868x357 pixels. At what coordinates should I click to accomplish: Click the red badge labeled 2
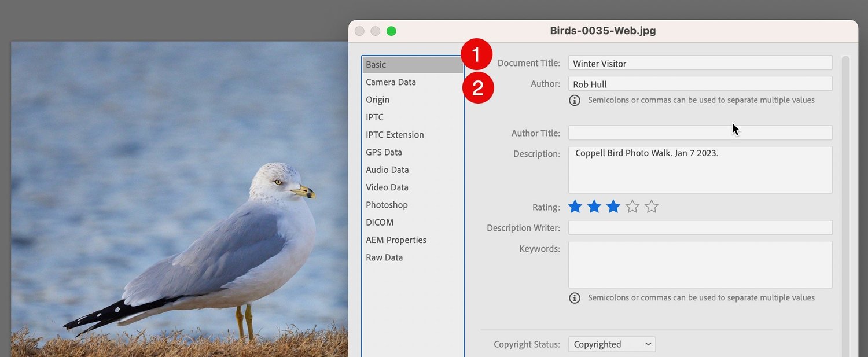[x=477, y=88]
